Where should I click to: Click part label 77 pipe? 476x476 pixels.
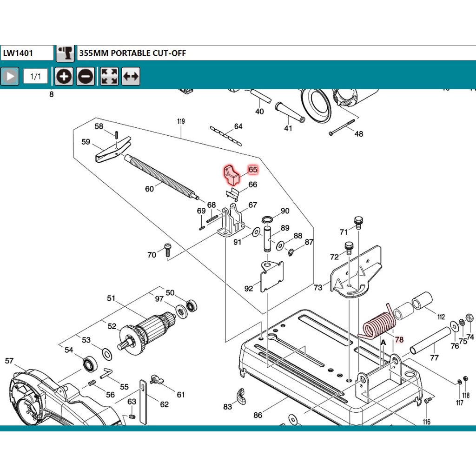435,357
